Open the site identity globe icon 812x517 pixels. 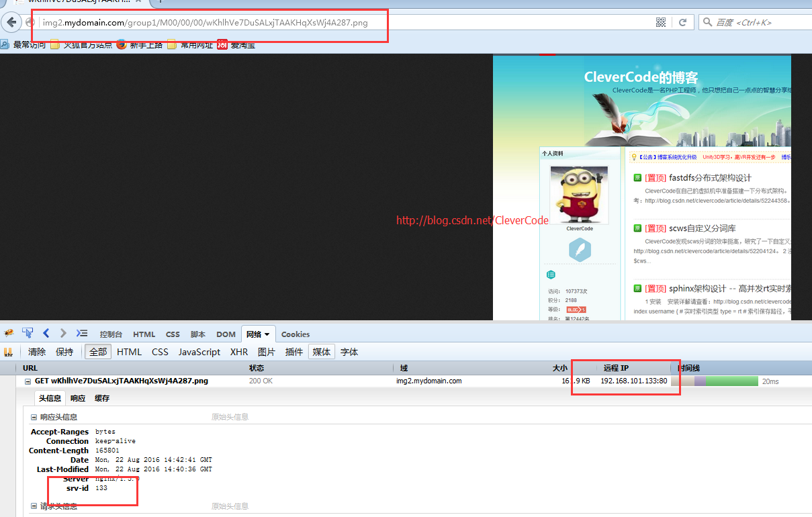(x=30, y=23)
